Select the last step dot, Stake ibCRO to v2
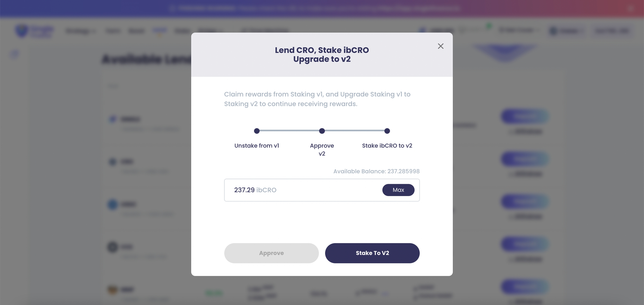644x305 pixels. click(x=387, y=131)
